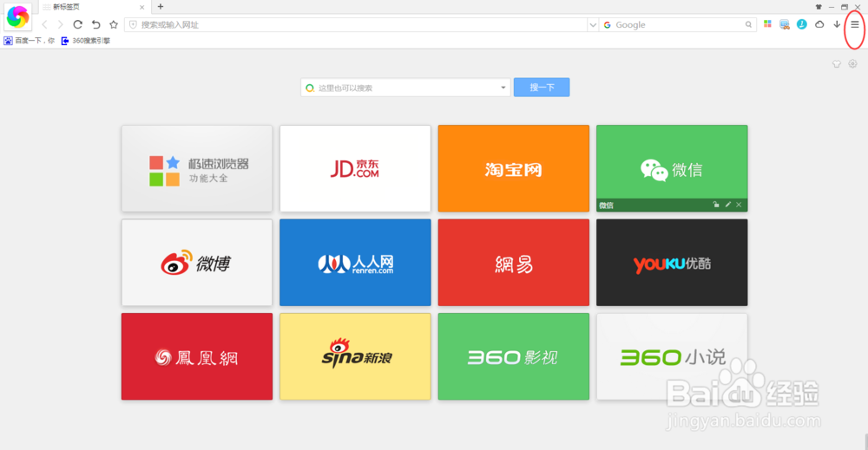Viewport: 868px width, 450px height.
Task: Open the 360小说 tile
Action: pyautogui.click(x=672, y=356)
